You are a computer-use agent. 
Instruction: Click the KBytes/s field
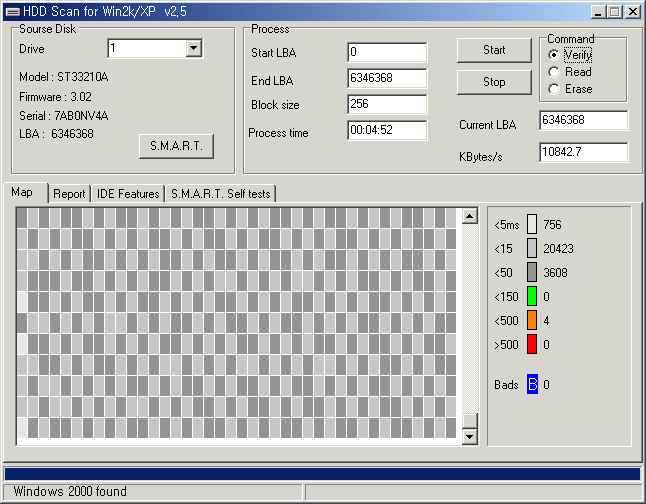(583, 152)
